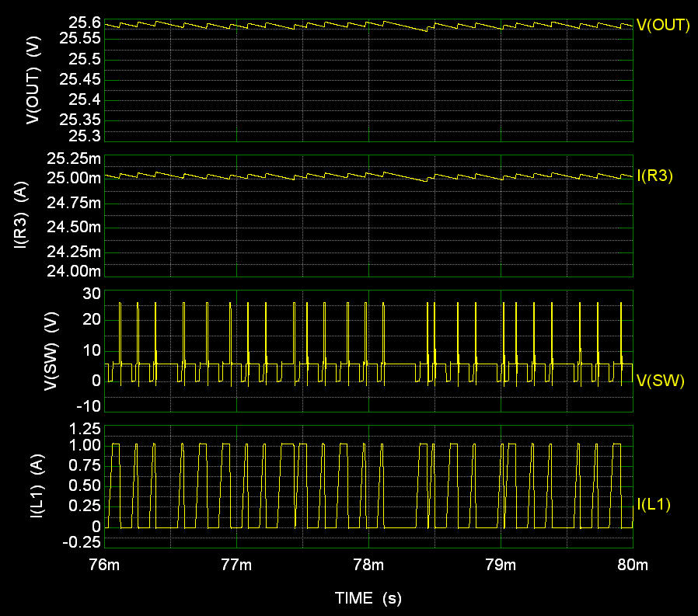Click the 30 tick on V(SW) axis
The height and width of the screenshot is (616, 698).
pos(92,292)
